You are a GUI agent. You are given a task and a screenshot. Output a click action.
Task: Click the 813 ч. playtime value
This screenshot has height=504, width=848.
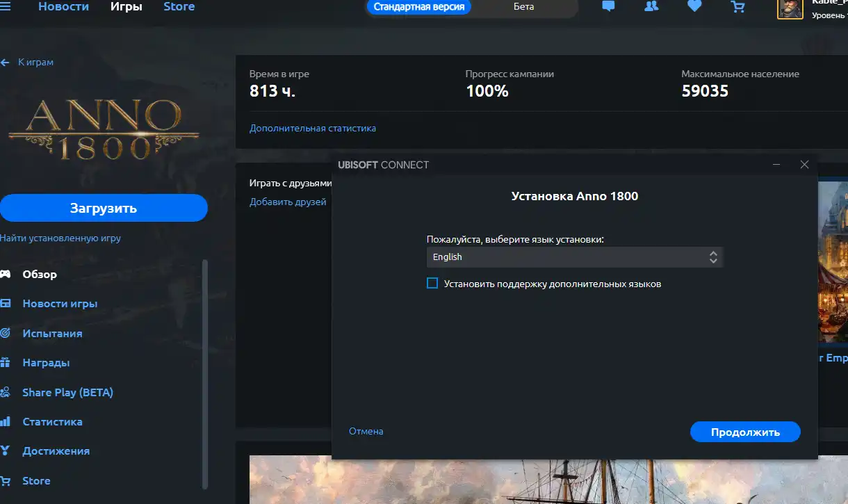[x=272, y=91]
